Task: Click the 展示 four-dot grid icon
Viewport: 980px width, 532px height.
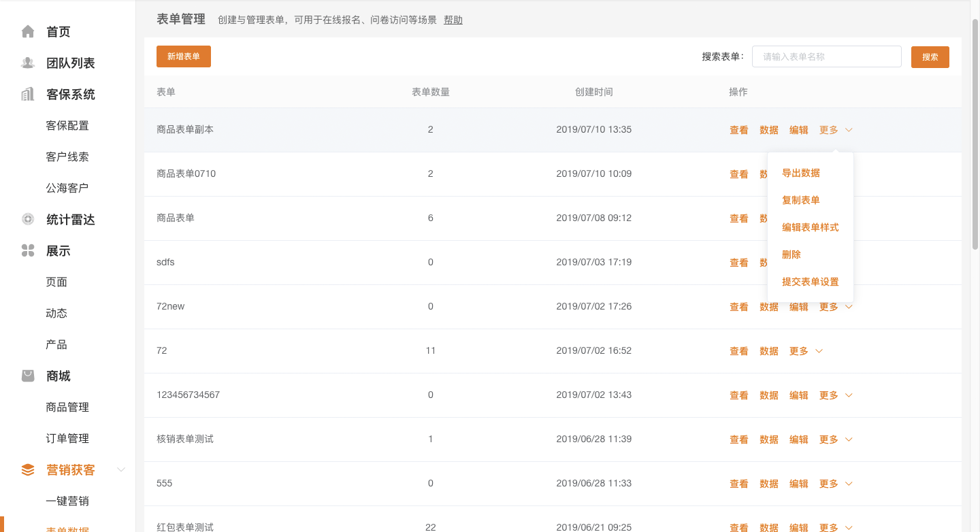Action: click(x=28, y=251)
